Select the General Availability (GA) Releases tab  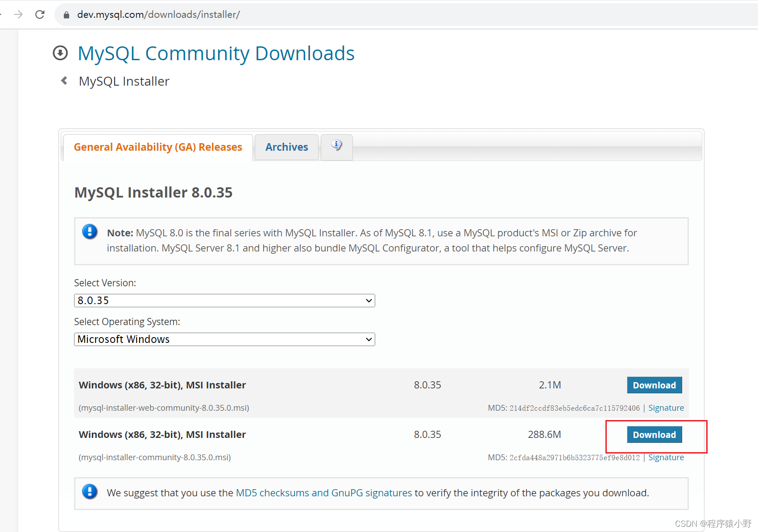coord(158,147)
